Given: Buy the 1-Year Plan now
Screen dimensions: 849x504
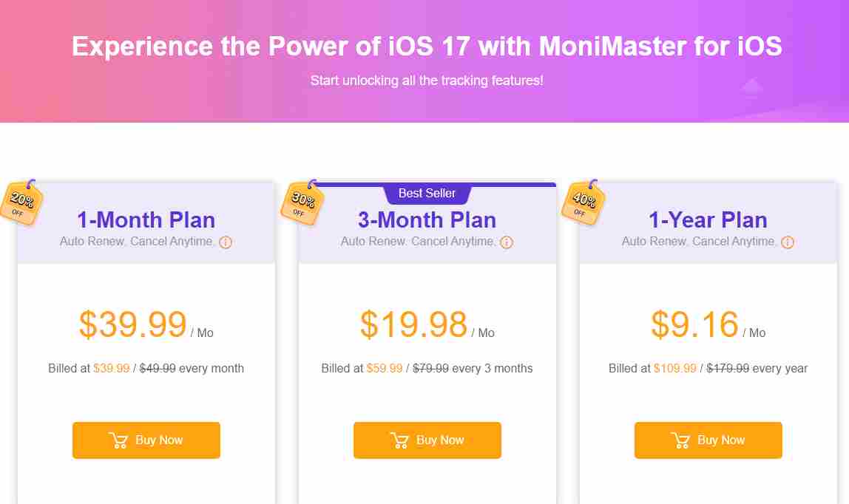Looking at the screenshot, I should tap(708, 440).
